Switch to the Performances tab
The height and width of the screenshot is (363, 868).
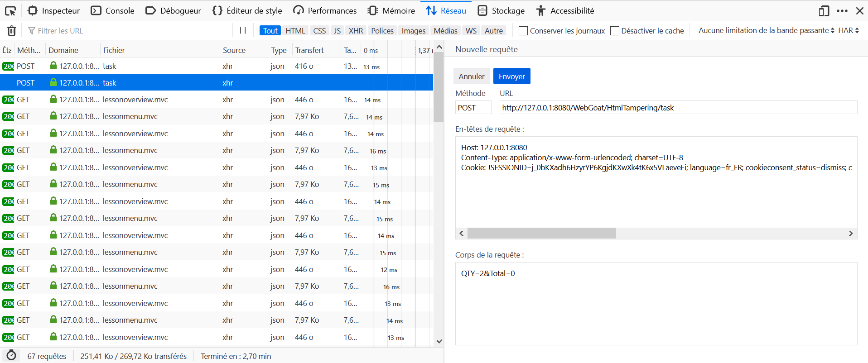tap(325, 10)
